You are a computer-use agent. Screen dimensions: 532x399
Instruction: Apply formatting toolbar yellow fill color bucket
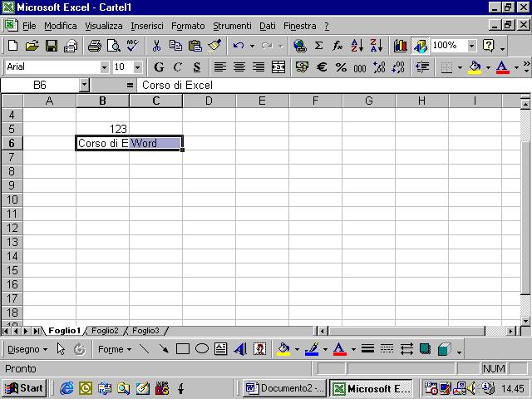coord(475,67)
